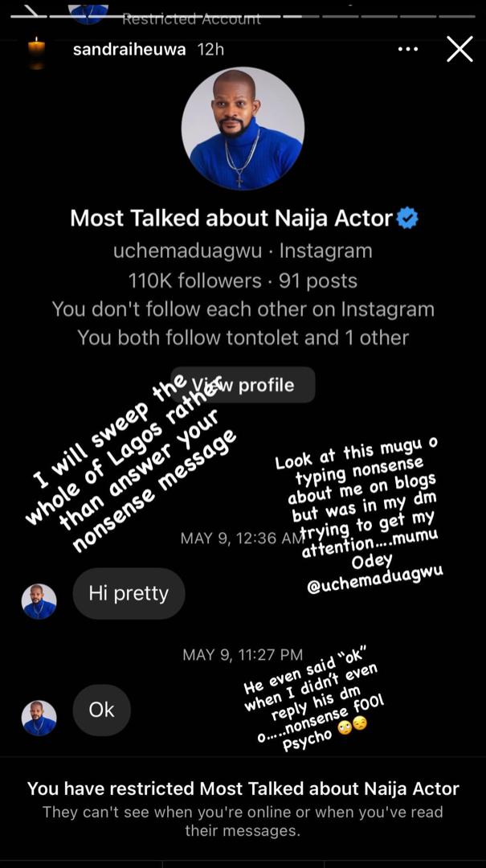The image size is (486, 868).
Task: Open the View profile button
Action: [243, 384]
